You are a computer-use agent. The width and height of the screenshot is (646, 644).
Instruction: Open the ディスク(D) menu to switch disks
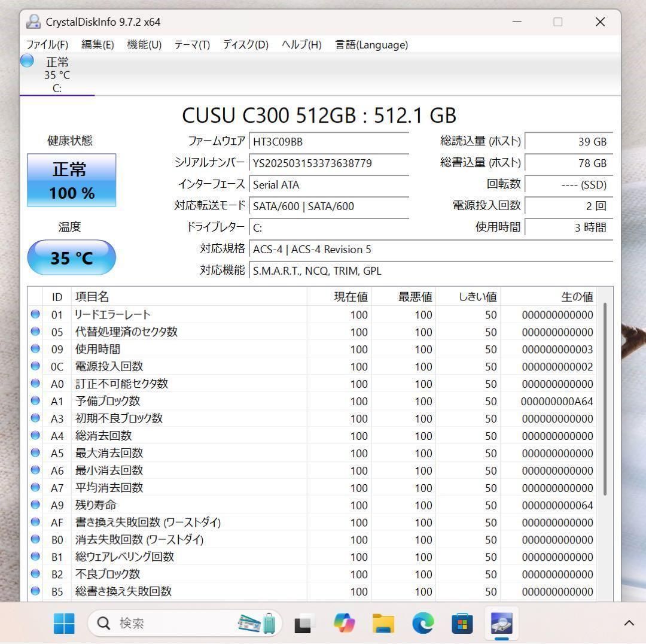tap(245, 44)
